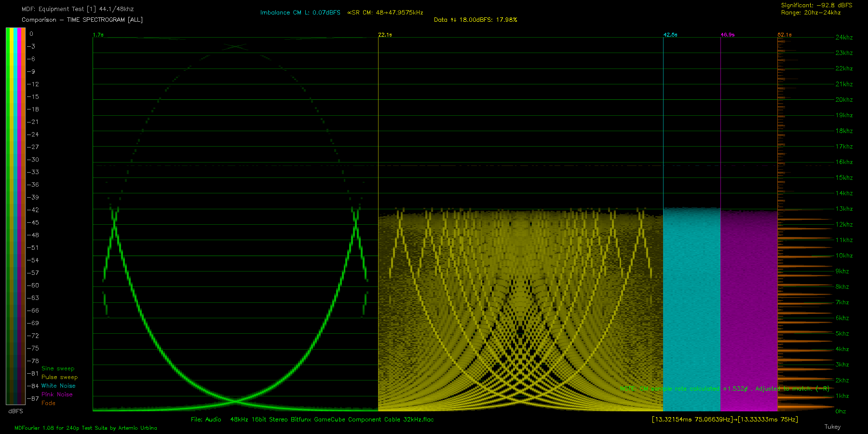
Task: Click the -87 value on dBFS scale
Action: click(x=33, y=399)
